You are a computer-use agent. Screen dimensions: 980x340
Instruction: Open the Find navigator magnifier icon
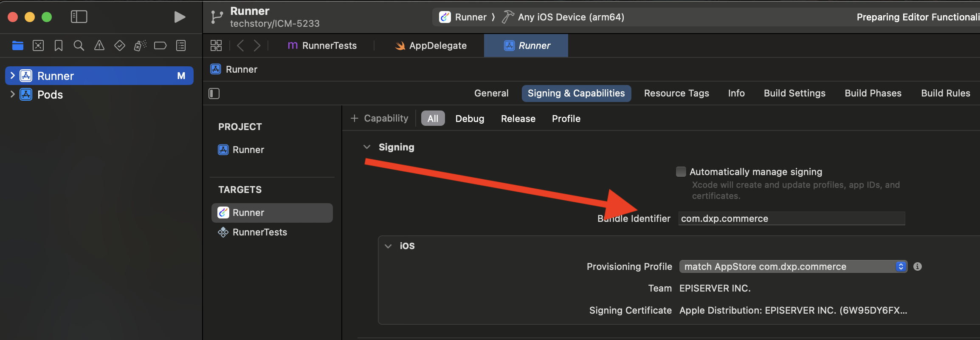pyautogui.click(x=79, y=45)
